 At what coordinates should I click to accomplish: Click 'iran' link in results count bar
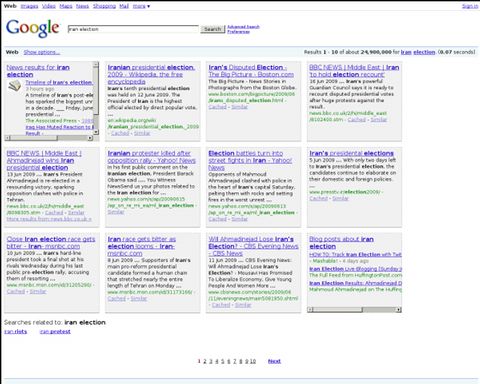[x=406, y=52]
